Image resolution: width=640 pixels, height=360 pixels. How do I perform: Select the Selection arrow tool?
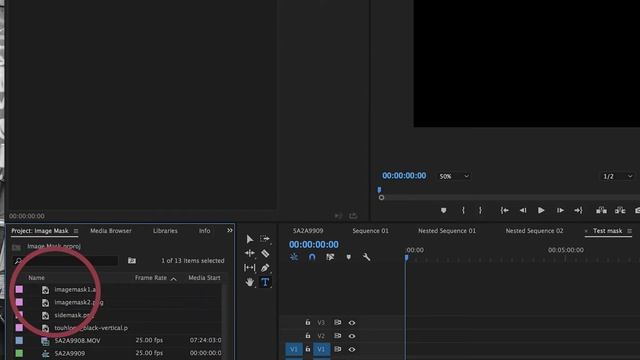tap(249, 239)
